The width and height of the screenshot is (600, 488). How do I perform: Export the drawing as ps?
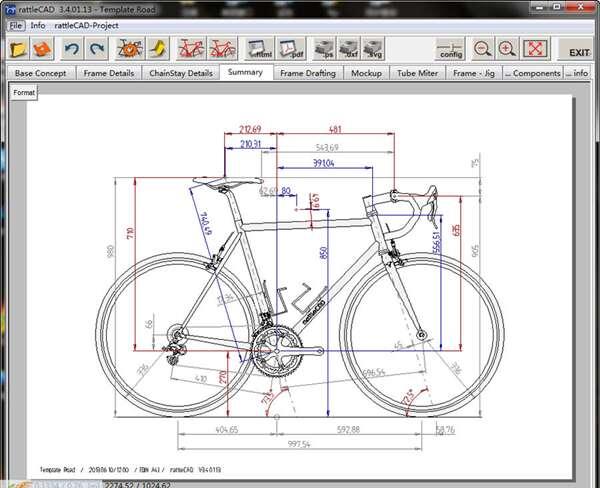[324, 48]
